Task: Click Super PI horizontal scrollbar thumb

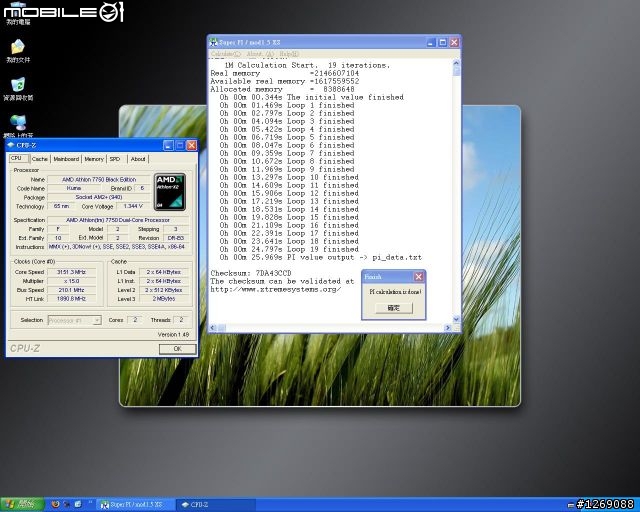Action: click(222, 327)
